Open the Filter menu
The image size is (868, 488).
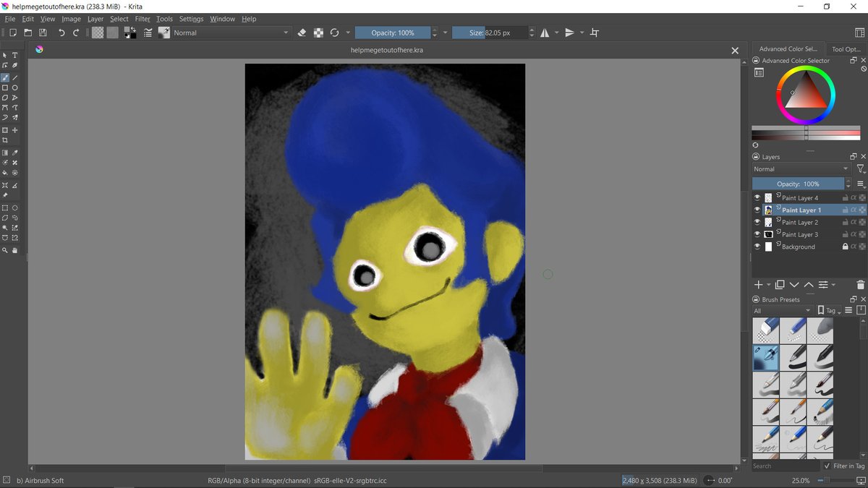[142, 19]
